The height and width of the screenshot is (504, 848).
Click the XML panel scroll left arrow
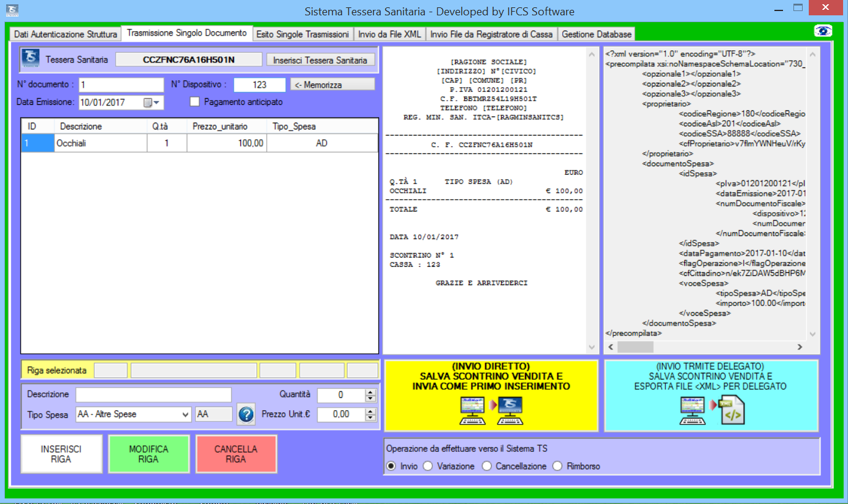coord(611,347)
